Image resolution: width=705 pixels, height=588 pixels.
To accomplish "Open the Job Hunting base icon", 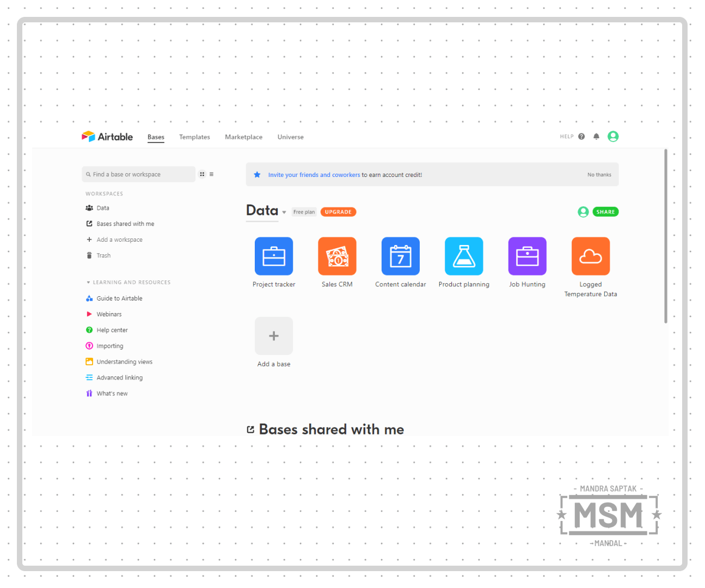I will pyautogui.click(x=527, y=256).
